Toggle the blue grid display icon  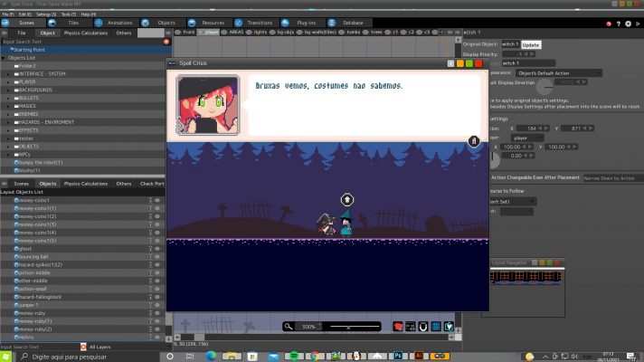tap(436, 327)
